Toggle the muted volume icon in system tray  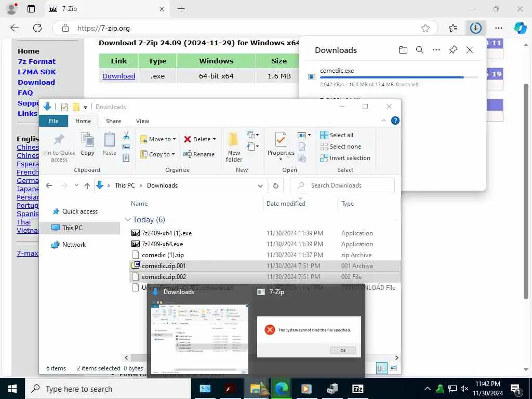[x=464, y=389]
